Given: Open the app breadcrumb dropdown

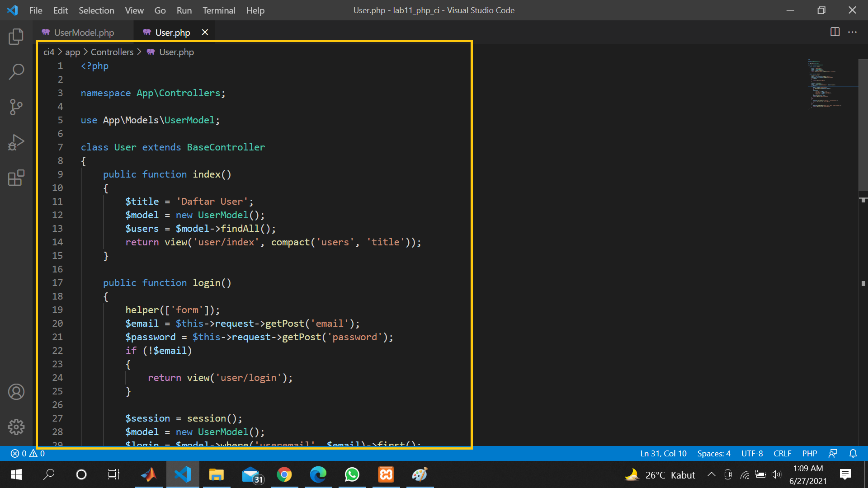Looking at the screenshot, I should point(72,52).
